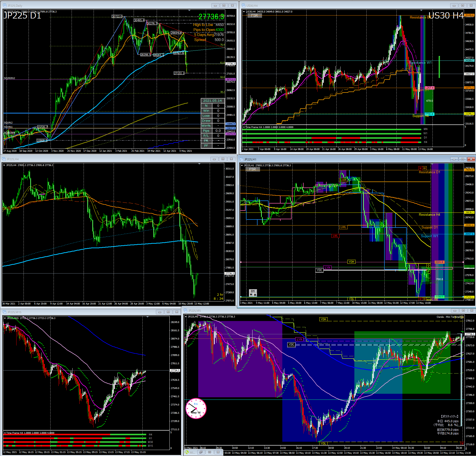Click the JP225,Daily window chart icon
Viewport: 476px width, 456px height.
pos(5,5)
